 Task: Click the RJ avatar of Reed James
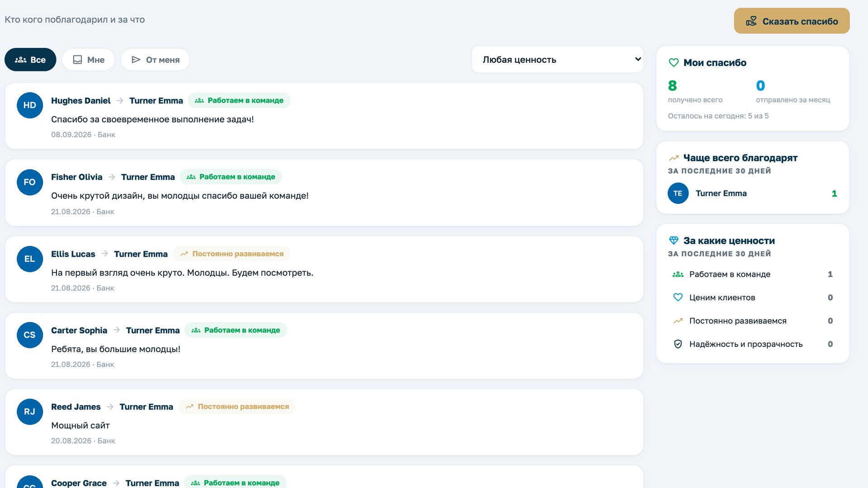click(30, 412)
